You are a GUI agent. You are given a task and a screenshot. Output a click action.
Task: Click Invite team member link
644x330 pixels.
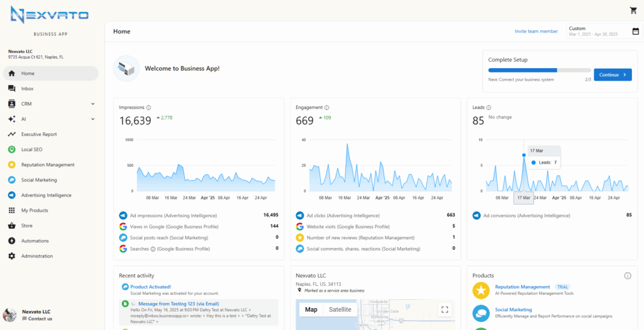536,31
